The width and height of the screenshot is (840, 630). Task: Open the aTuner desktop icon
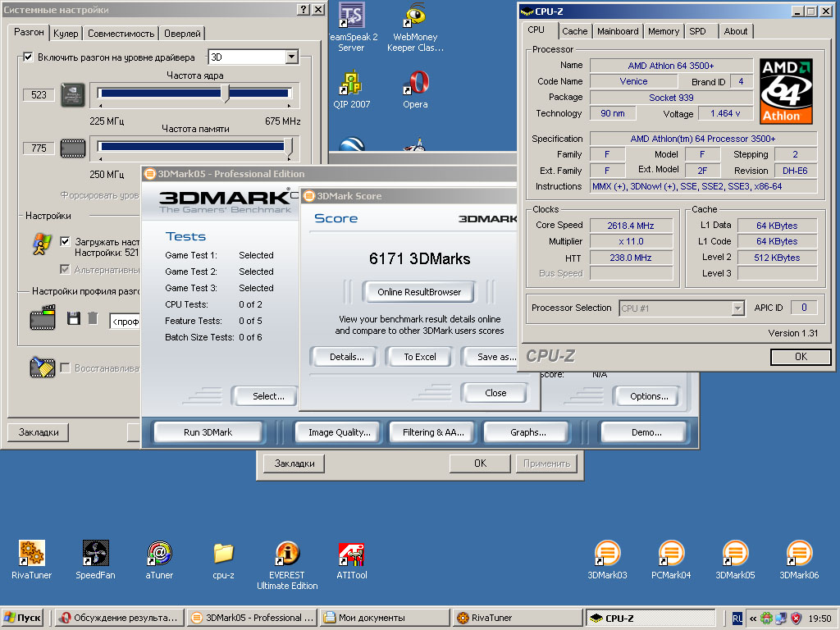pyautogui.click(x=159, y=559)
